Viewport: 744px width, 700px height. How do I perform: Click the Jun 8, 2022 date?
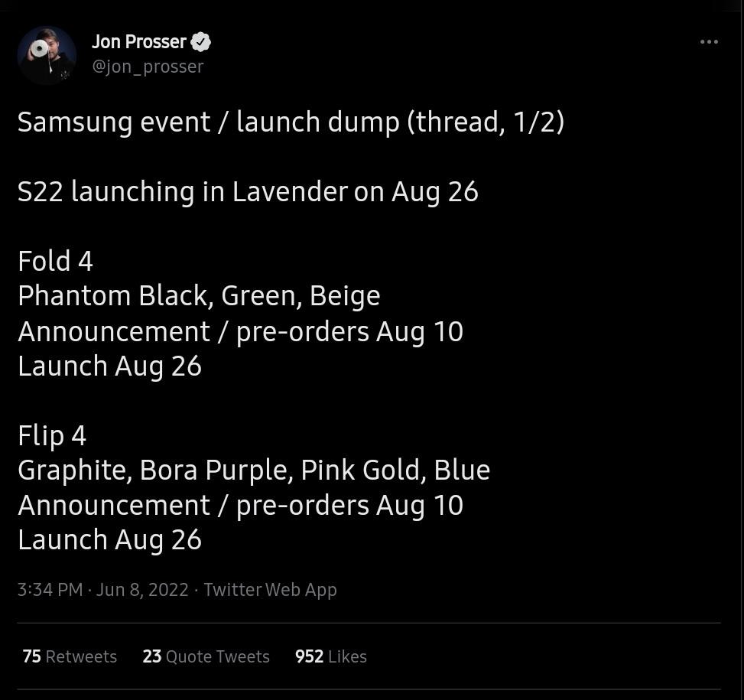[x=142, y=590]
